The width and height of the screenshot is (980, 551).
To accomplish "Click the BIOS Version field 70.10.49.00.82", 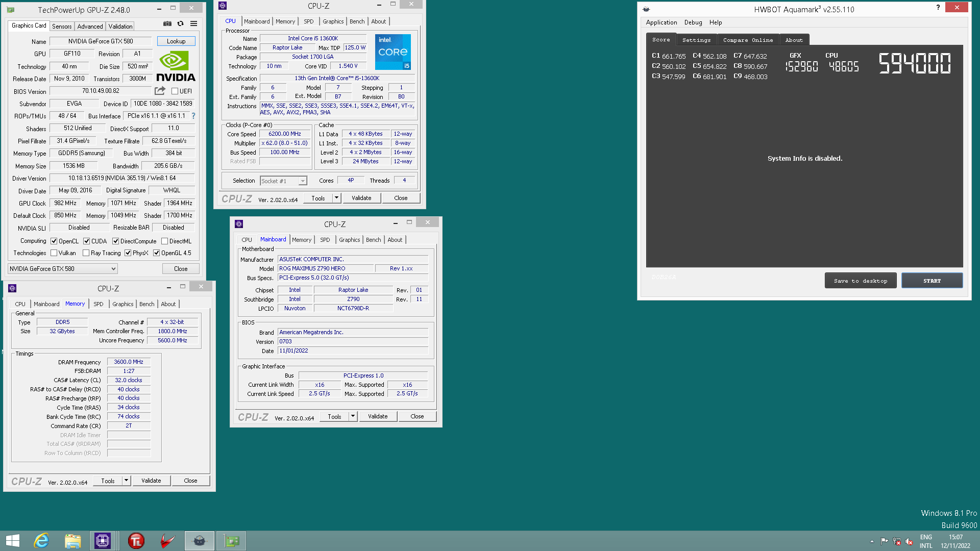I will tap(101, 91).
